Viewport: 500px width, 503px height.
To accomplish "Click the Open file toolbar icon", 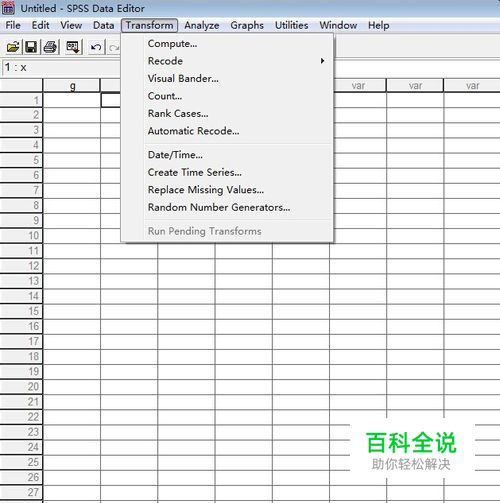I will (x=13, y=47).
